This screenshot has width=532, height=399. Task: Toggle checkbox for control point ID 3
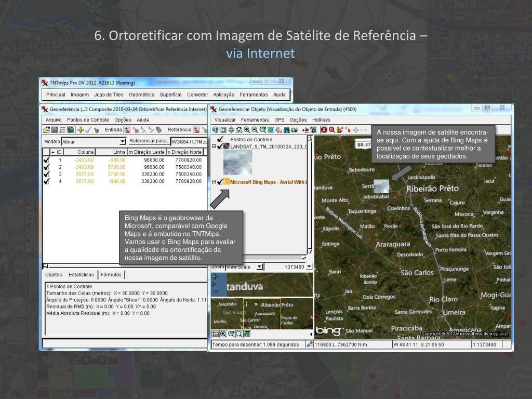[x=47, y=174]
